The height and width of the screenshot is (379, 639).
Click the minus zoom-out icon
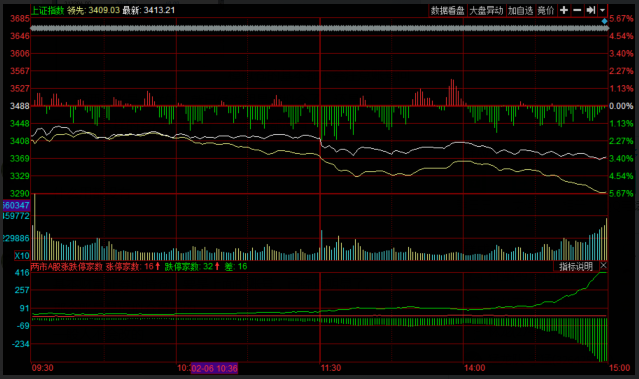577,10
